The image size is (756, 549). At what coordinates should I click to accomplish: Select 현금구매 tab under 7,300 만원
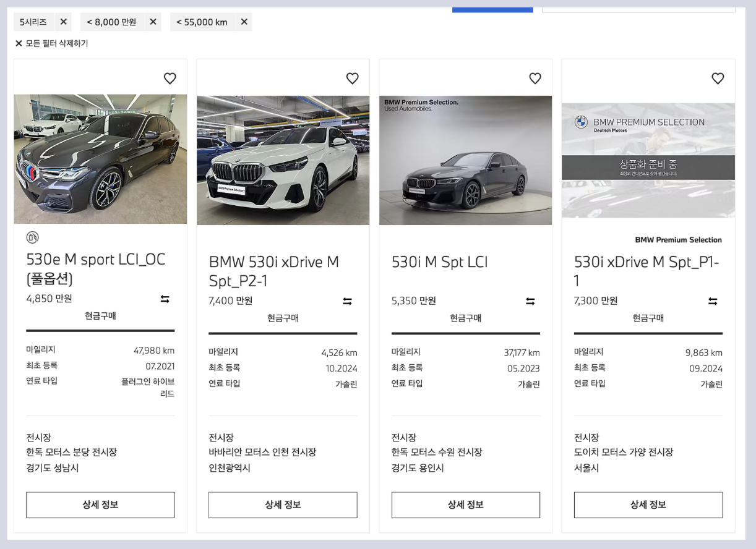[648, 318]
